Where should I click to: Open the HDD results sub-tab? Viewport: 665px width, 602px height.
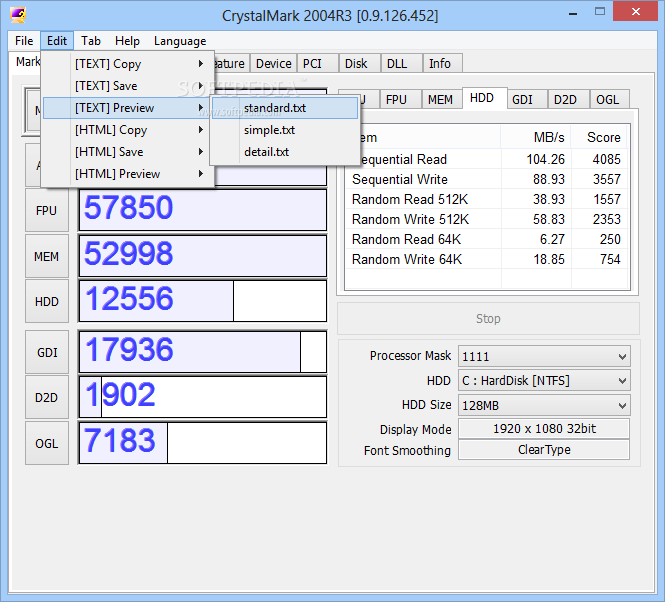click(x=484, y=98)
